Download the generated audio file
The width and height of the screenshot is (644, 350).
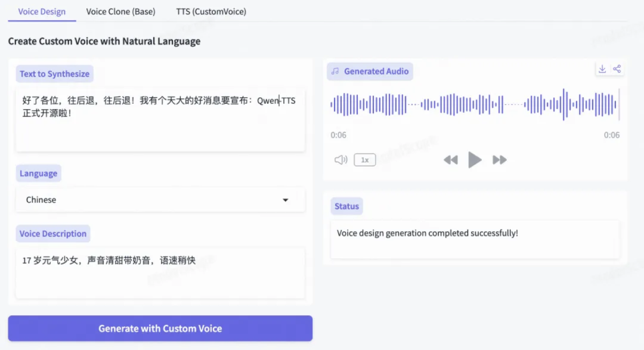(602, 69)
